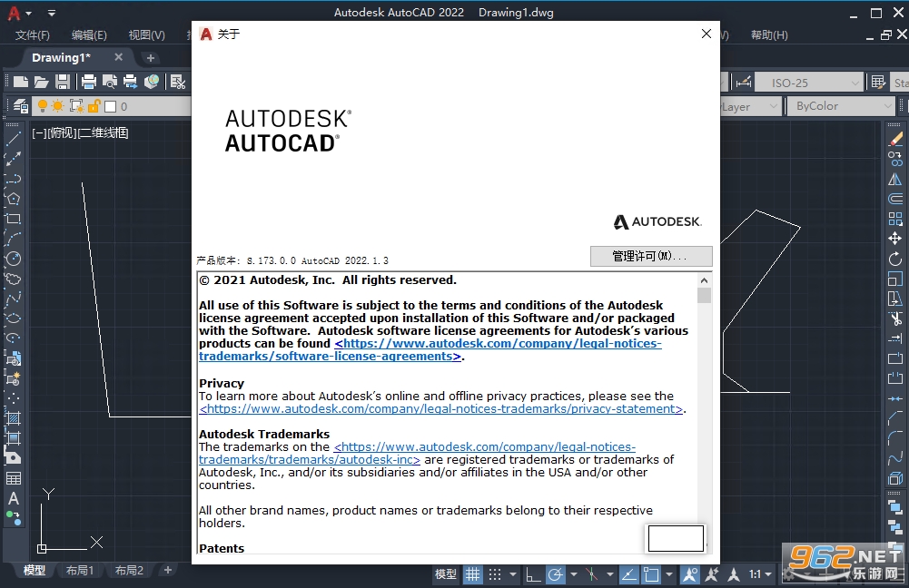Toggle grid display in status bar
Image resolution: width=909 pixels, height=588 pixels.
point(473,574)
